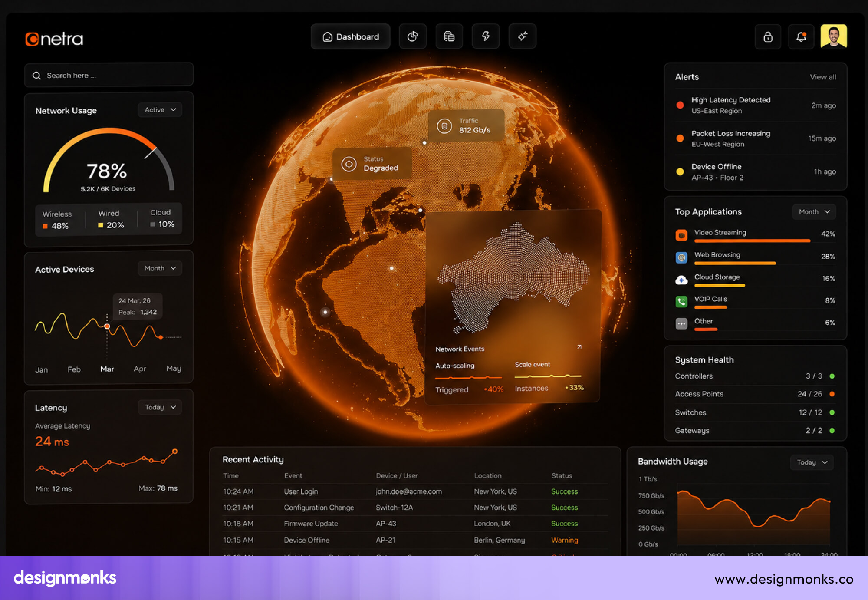Open Device Offline AP-43 alert

click(756, 171)
